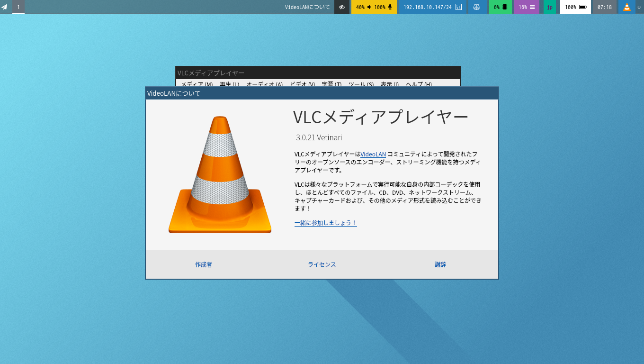Open the 作成者 link
Screen dimensions: 644x364
point(204,264)
